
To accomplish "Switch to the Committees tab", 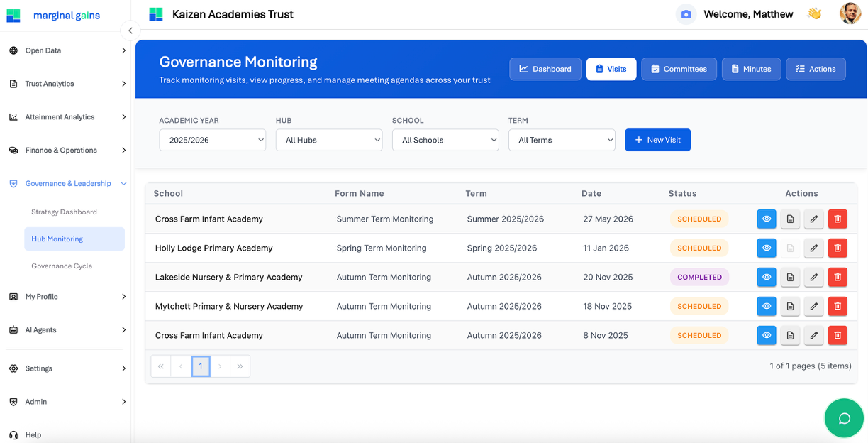I will click(x=679, y=69).
